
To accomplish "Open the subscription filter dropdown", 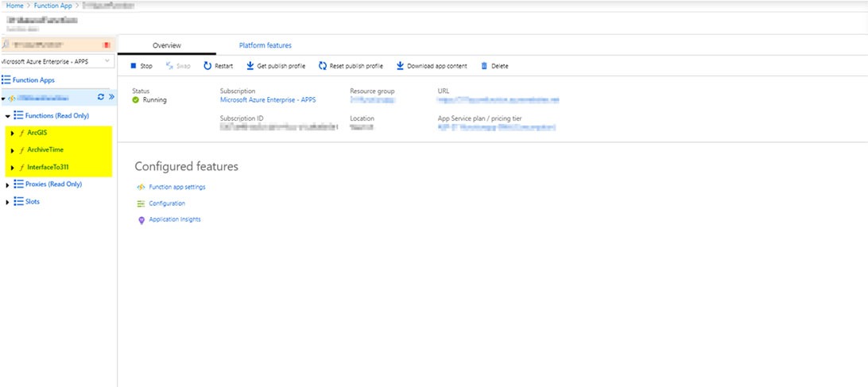I will 58,61.
